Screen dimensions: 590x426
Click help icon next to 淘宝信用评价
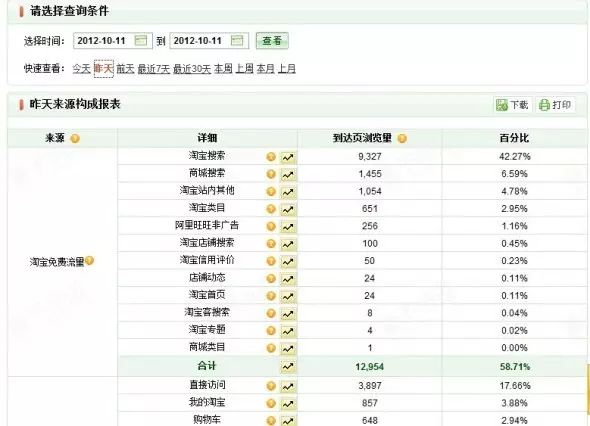pyautogui.click(x=271, y=261)
